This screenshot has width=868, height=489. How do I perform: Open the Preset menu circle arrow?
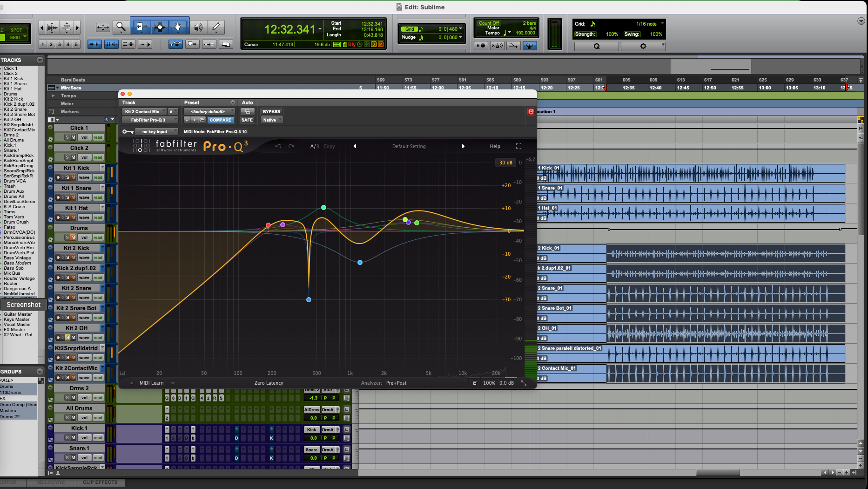(233, 102)
